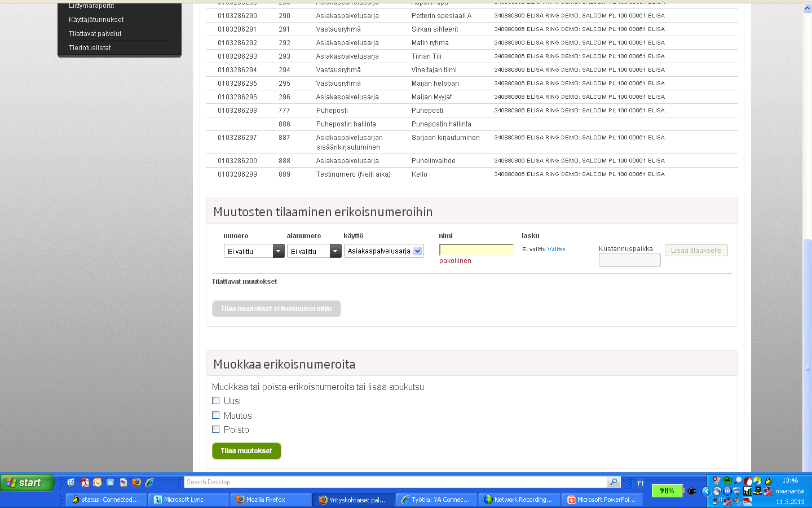Click number 0103286299 in the table

click(x=237, y=174)
